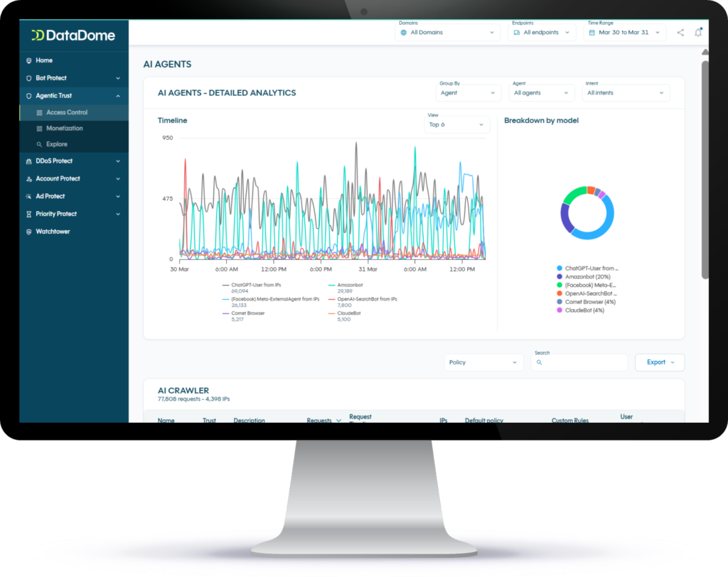Click the green Meta-ExternalAgent donut segment
Screen dimensions: 728x577
[x=574, y=194]
